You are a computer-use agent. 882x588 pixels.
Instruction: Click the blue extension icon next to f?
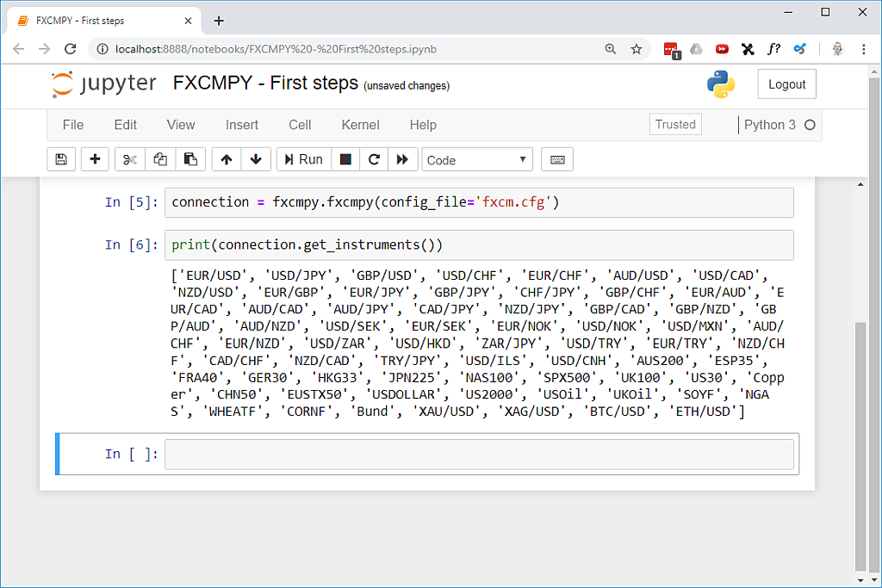click(799, 49)
